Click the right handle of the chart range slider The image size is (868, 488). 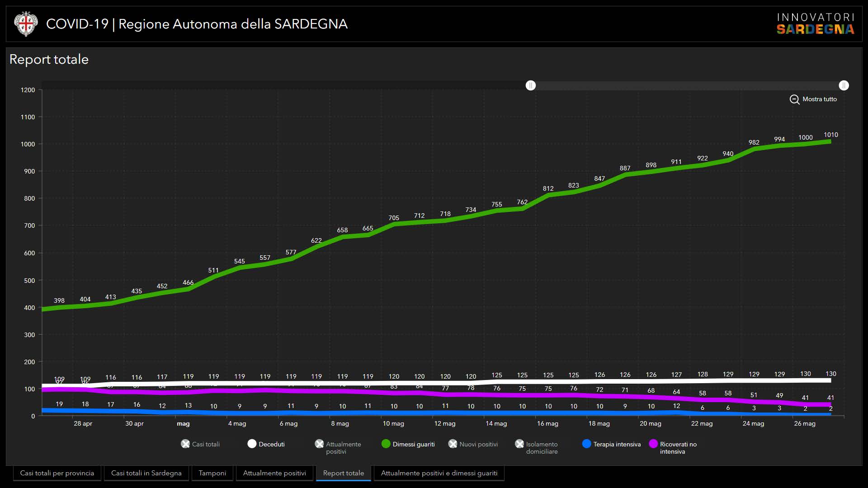point(844,85)
